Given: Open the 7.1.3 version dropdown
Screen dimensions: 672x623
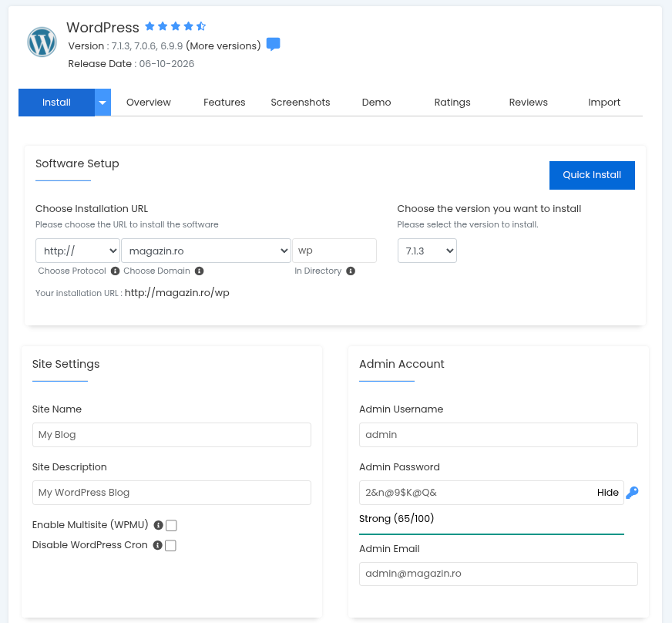Looking at the screenshot, I should [x=427, y=251].
